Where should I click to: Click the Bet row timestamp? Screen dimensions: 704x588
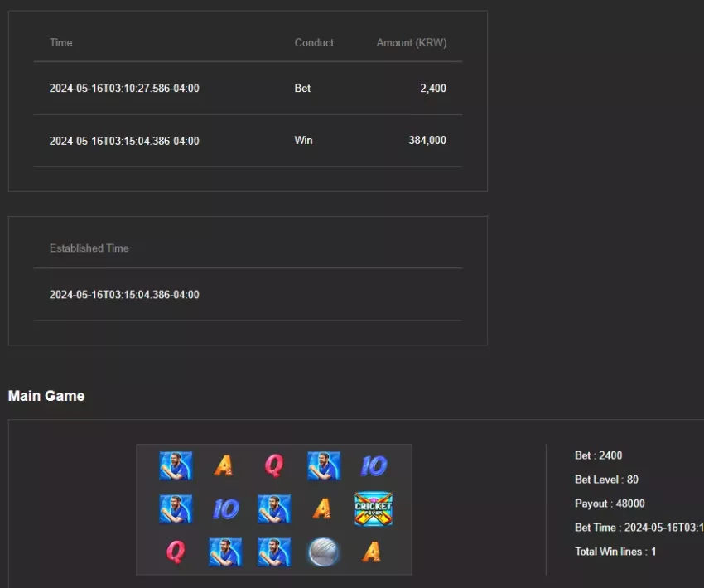[x=124, y=88]
